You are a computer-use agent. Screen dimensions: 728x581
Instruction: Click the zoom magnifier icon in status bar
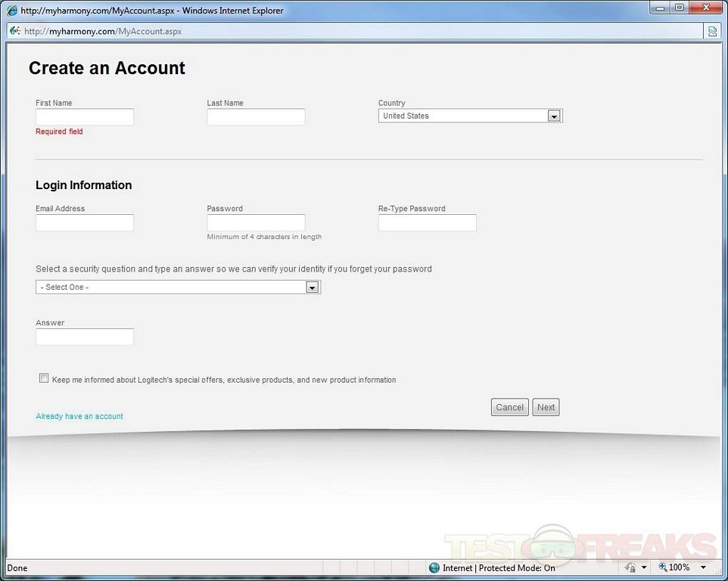pyautogui.click(x=663, y=567)
